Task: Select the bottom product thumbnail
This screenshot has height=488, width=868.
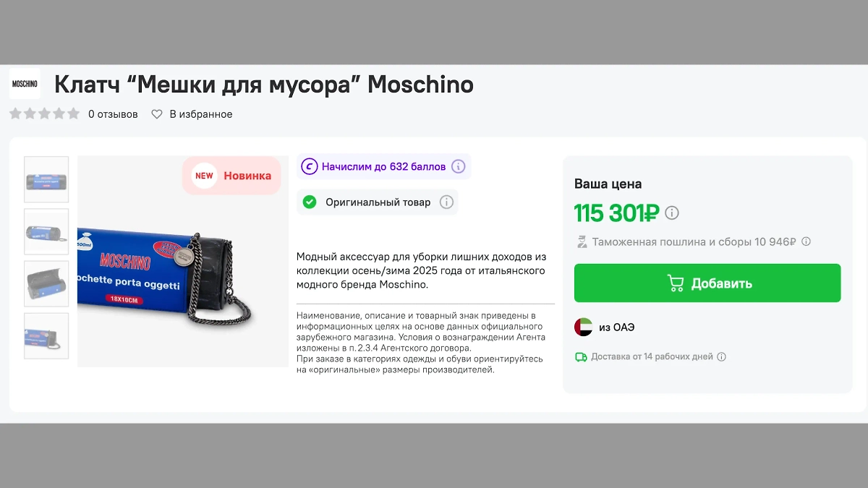Action: point(46,335)
